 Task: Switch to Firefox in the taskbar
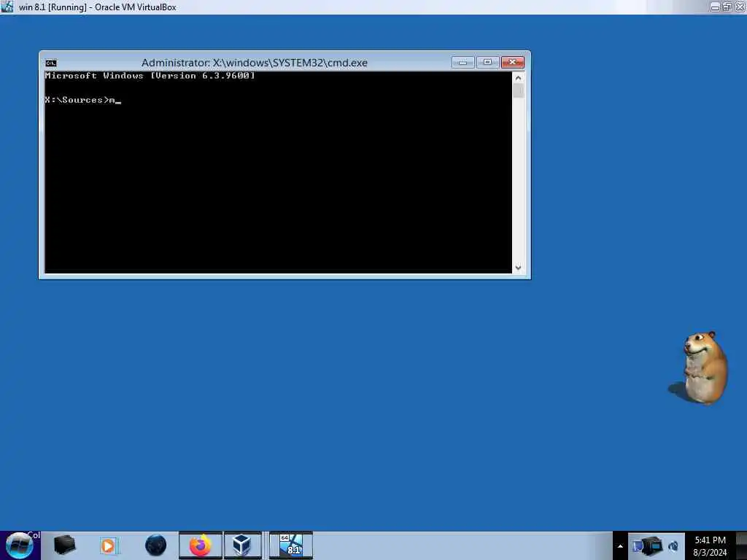point(201,545)
